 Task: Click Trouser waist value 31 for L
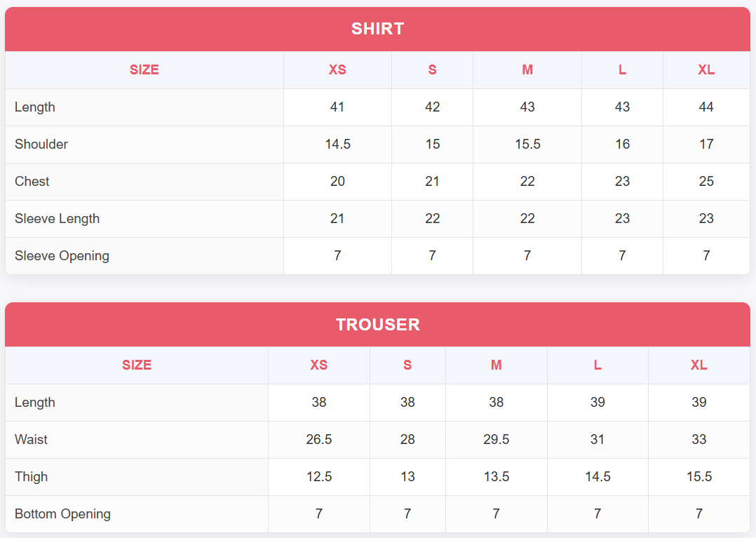pos(598,440)
